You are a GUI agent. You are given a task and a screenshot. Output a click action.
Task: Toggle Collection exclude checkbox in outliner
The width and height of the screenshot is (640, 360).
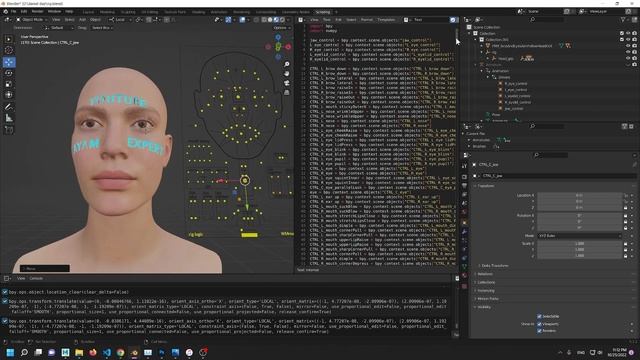(x=622, y=33)
